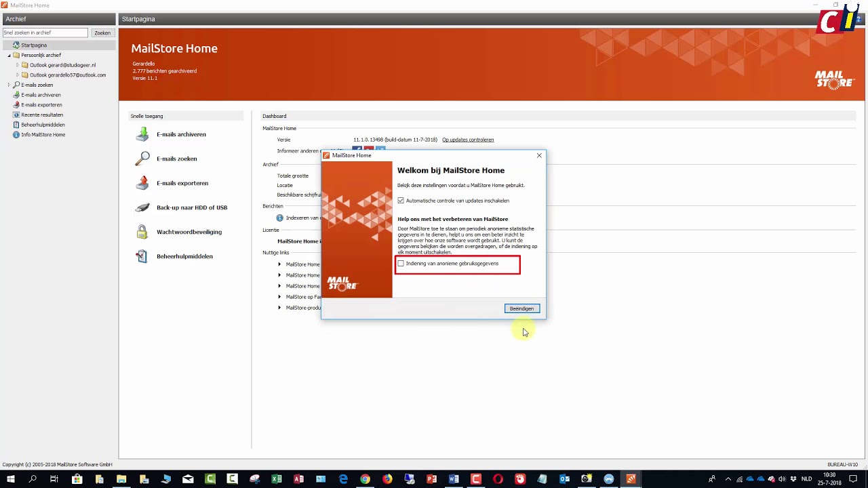Screen dimensions: 868x488
Task: Uncheck Automatische controle van updates inschakelen
Action: [x=401, y=201]
